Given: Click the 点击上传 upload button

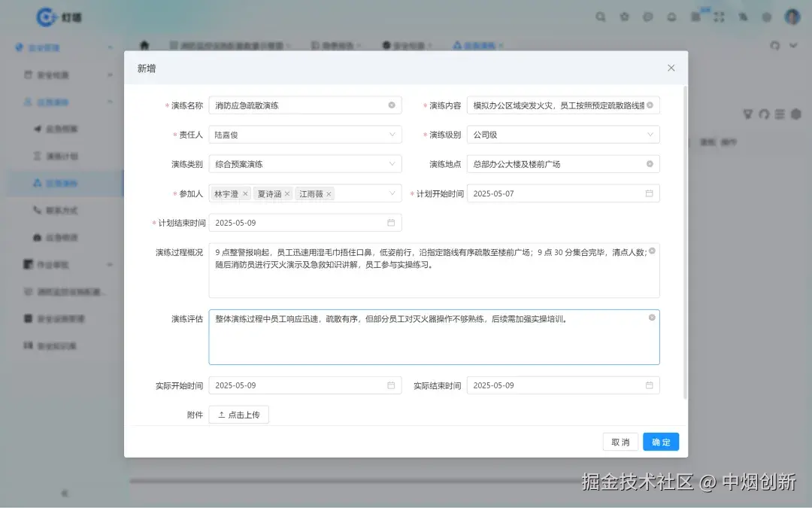Looking at the screenshot, I should tap(239, 414).
